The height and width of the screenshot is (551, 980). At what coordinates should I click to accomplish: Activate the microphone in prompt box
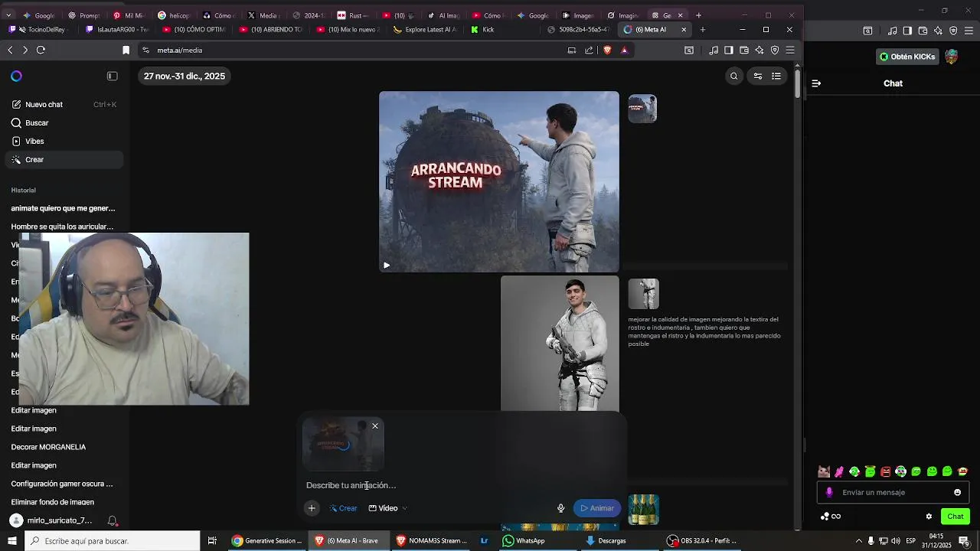tap(560, 508)
